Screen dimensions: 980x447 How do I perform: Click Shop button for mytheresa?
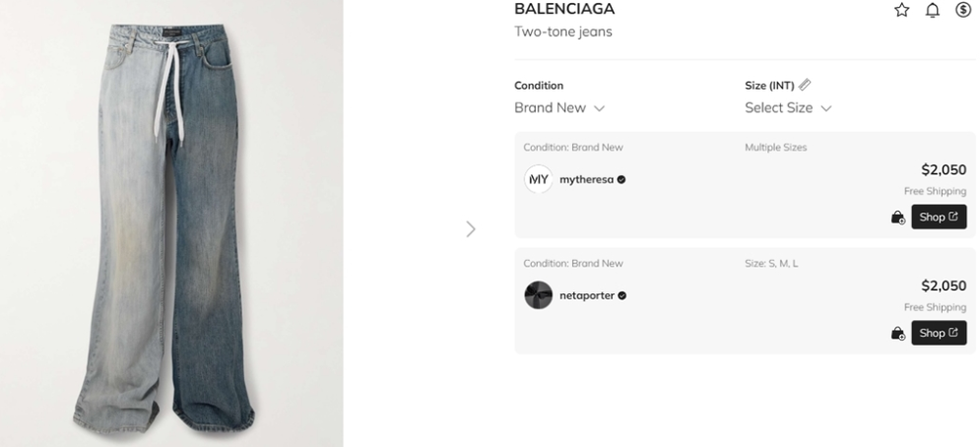click(x=938, y=218)
